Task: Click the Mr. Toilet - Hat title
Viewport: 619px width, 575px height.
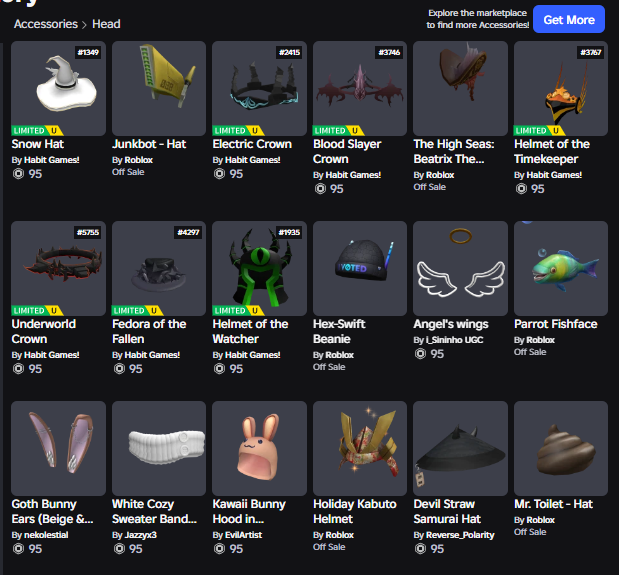Action: (x=553, y=504)
